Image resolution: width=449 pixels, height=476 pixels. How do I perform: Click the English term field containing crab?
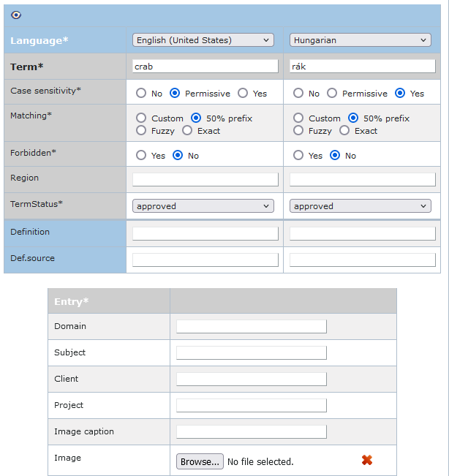(205, 66)
